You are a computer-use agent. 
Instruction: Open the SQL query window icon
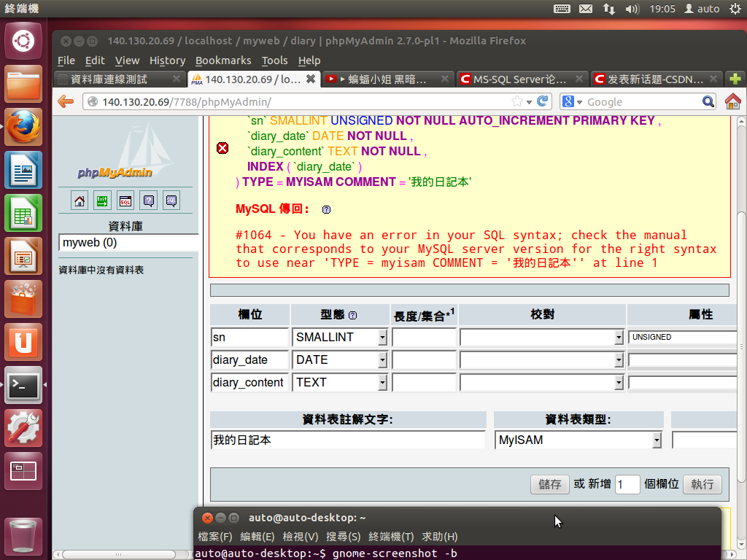pos(125,200)
